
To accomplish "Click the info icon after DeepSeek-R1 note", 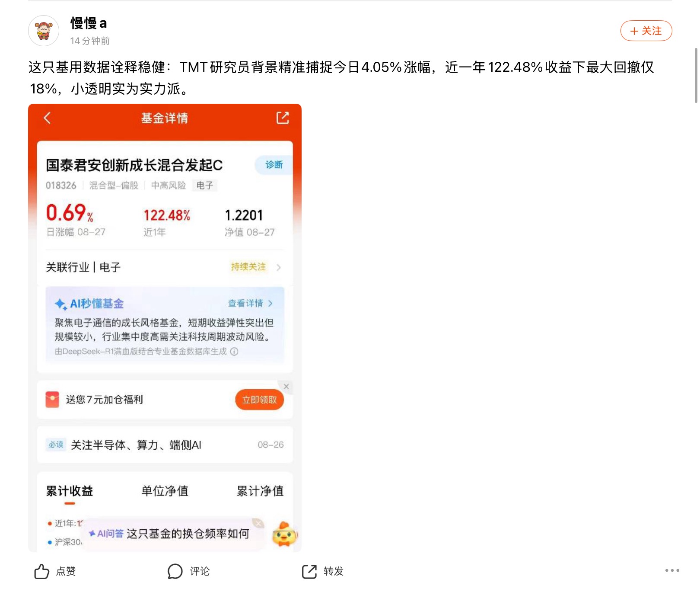I will point(234,352).
